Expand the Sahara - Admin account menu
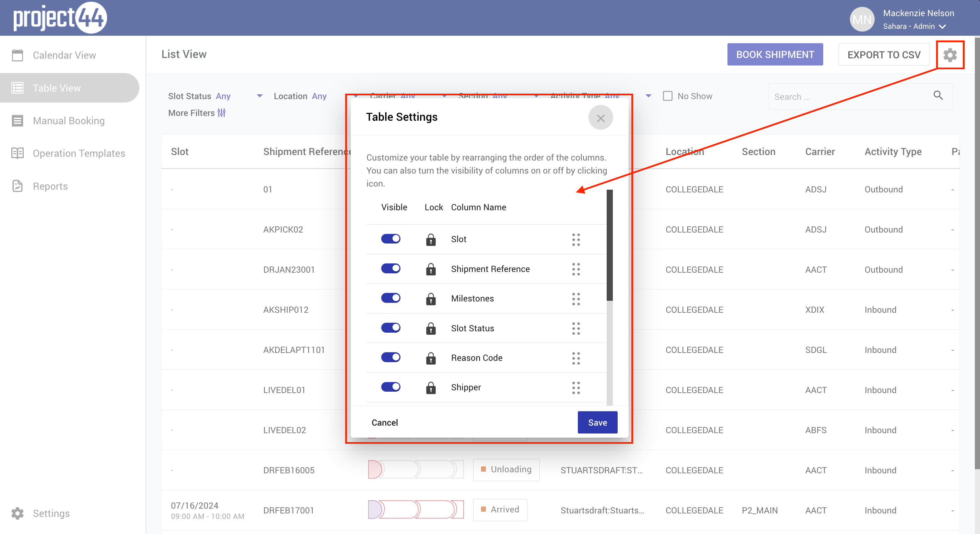980x534 pixels. coord(914,26)
